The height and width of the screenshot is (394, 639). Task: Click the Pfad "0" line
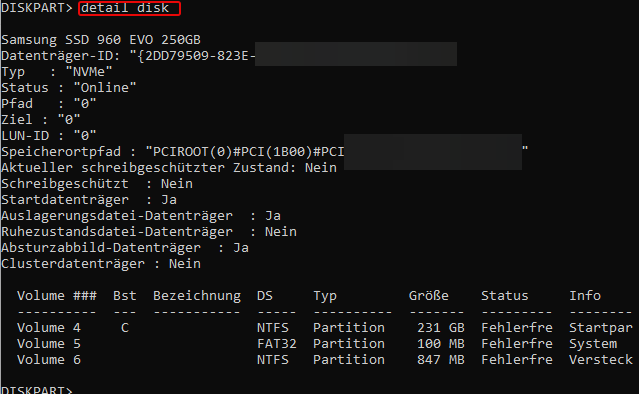tap(49, 103)
